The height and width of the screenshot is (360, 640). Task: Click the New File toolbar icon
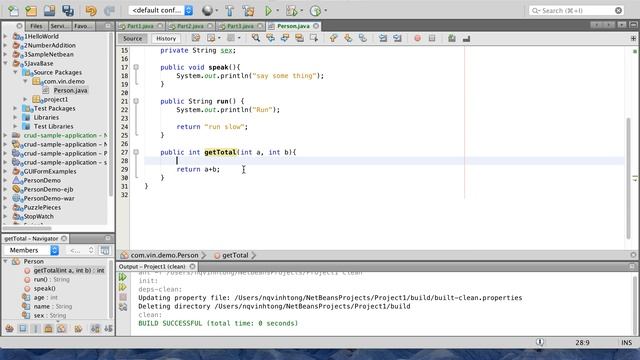[x=13, y=11]
